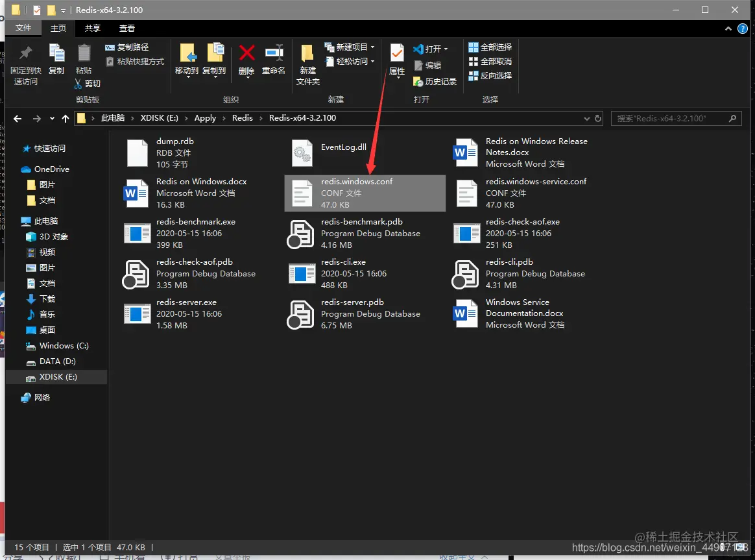Click Select None in ribbon
Image resolution: width=755 pixels, height=560 pixels.
click(490, 62)
